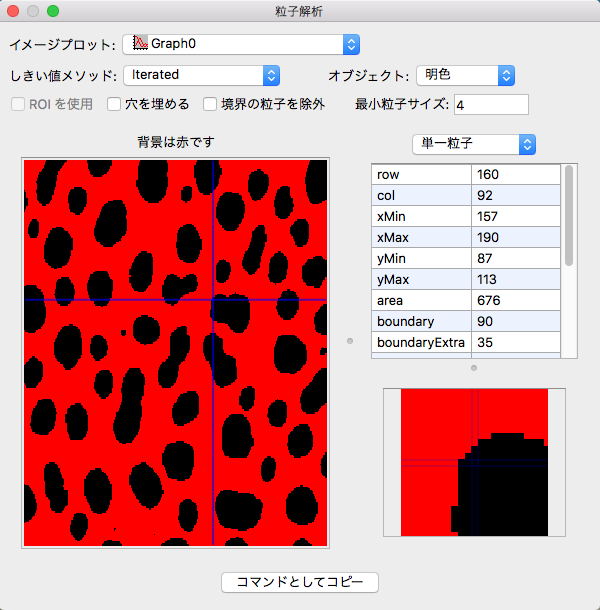600x610 pixels.
Task: Click the particle table vertical scrollbar
Action: [x=569, y=216]
